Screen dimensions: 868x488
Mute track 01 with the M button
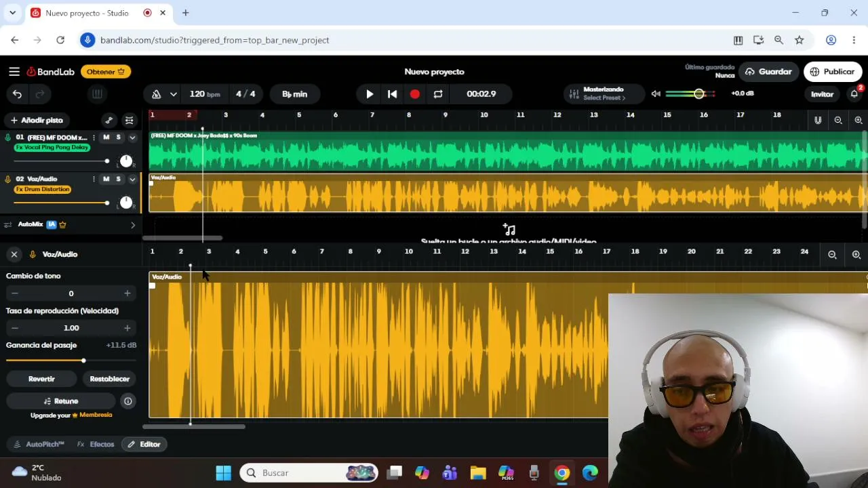106,138
